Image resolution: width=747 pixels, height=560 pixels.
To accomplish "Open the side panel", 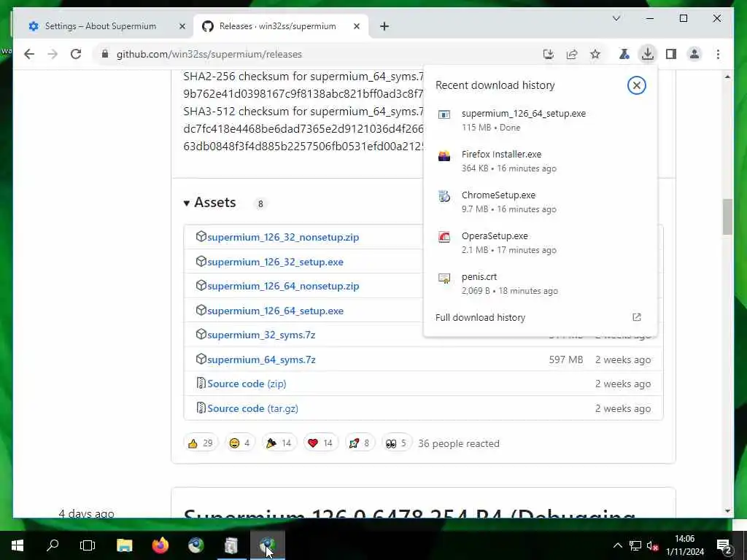I will coord(671,54).
